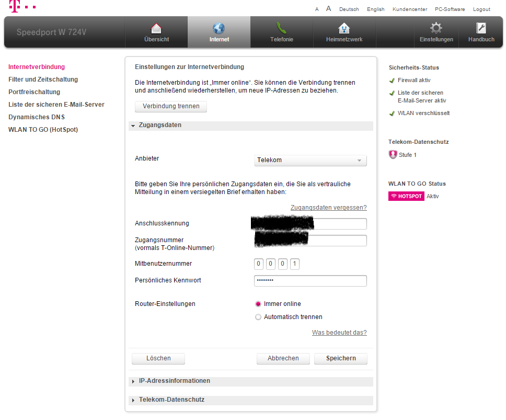Expand the Telekom-Datenschutz section

251,400
